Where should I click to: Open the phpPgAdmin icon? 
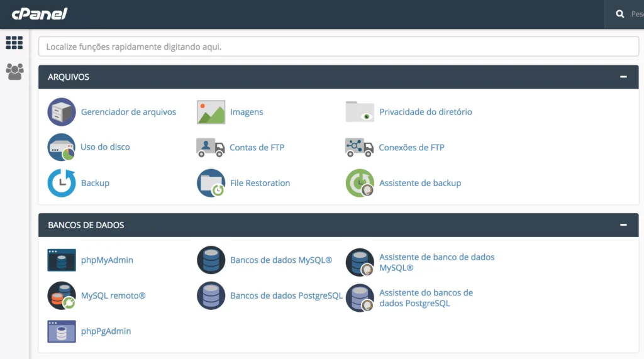62,331
